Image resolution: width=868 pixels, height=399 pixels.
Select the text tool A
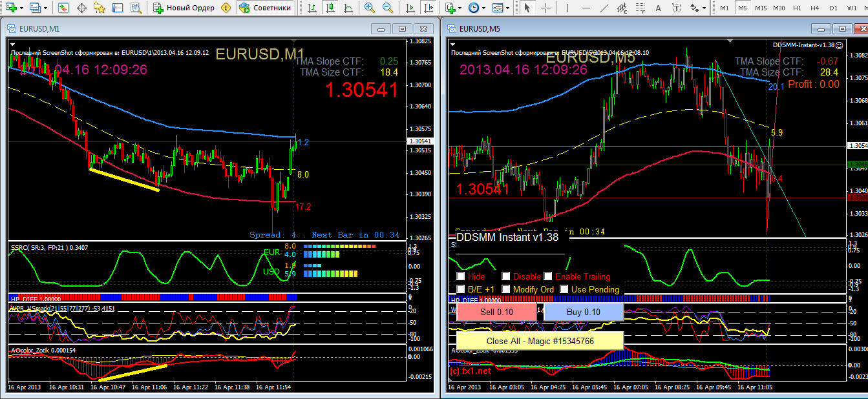(x=658, y=8)
